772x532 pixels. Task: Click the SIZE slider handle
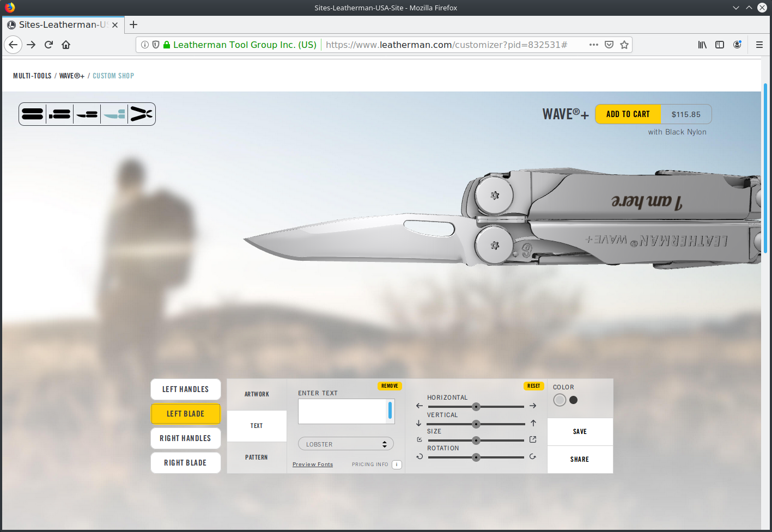tap(476, 441)
